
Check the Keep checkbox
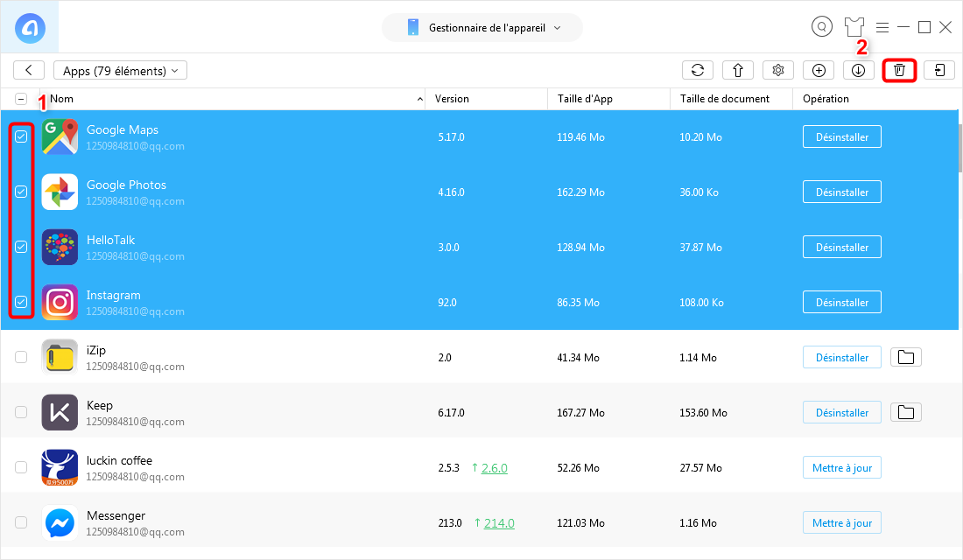pos(21,412)
